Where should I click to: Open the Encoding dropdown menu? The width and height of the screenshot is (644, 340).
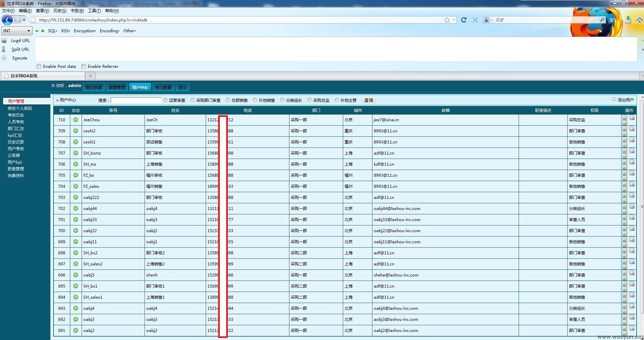pyautogui.click(x=110, y=31)
